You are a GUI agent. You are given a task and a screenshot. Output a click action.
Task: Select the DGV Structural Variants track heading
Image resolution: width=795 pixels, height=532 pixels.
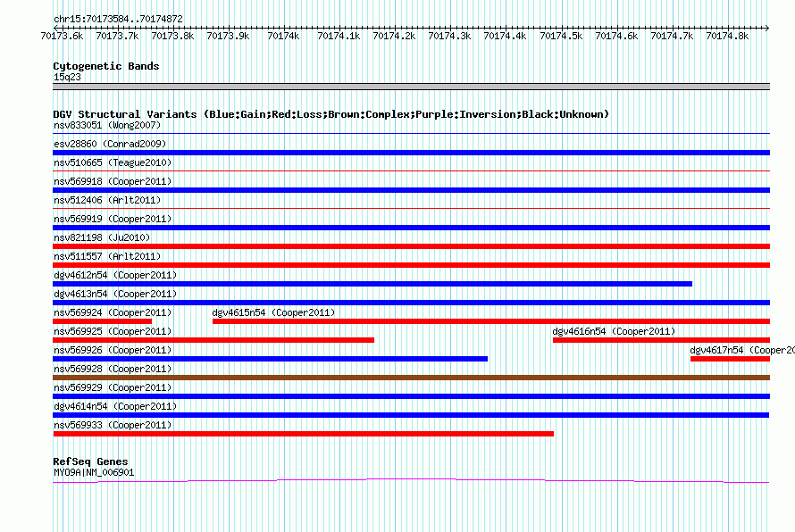pos(331,114)
